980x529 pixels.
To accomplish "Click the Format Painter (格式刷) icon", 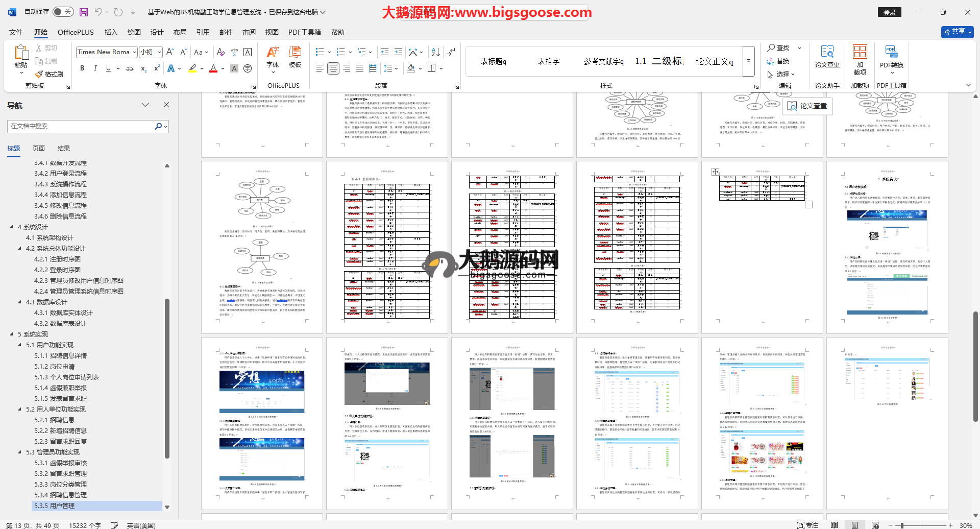I will [50, 75].
